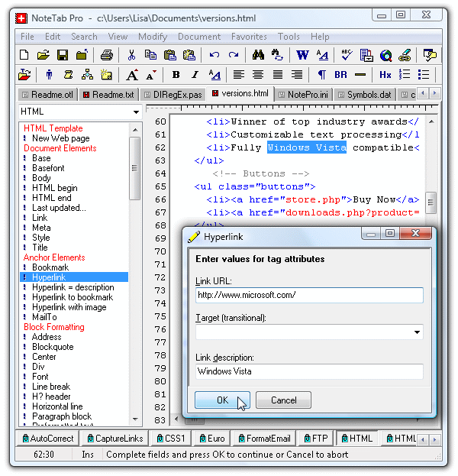Open the File menu

coord(27,37)
